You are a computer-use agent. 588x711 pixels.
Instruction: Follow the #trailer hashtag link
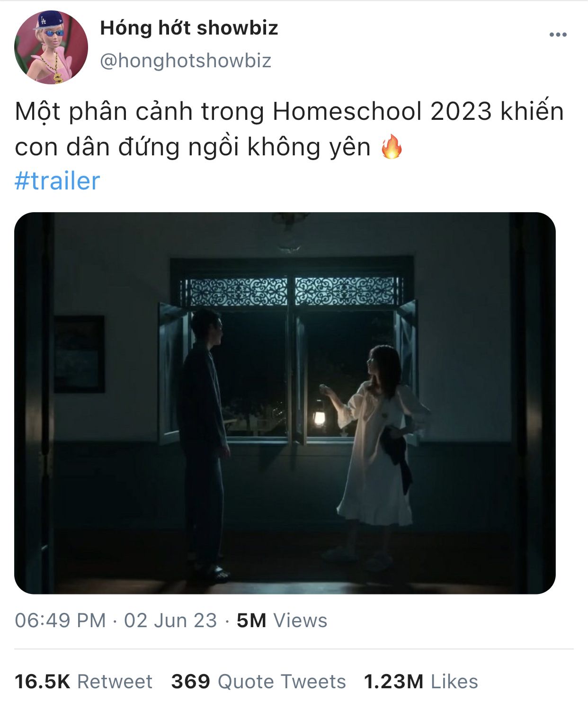pyautogui.click(x=57, y=181)
